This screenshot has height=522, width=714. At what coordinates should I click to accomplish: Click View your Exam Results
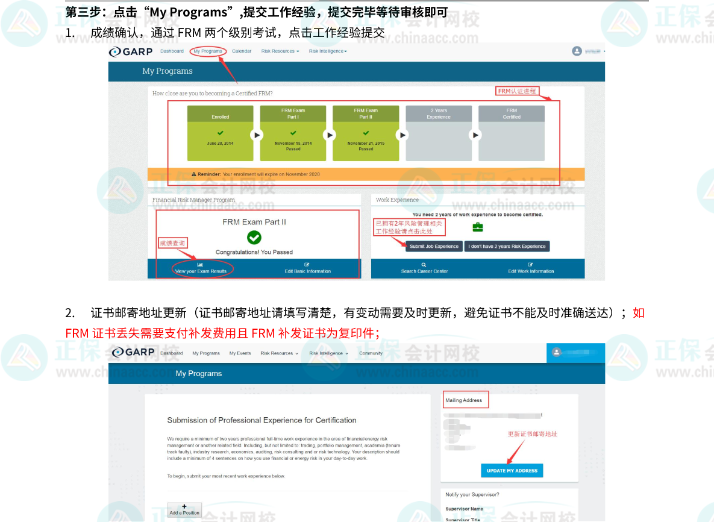(x=200, y=271)
